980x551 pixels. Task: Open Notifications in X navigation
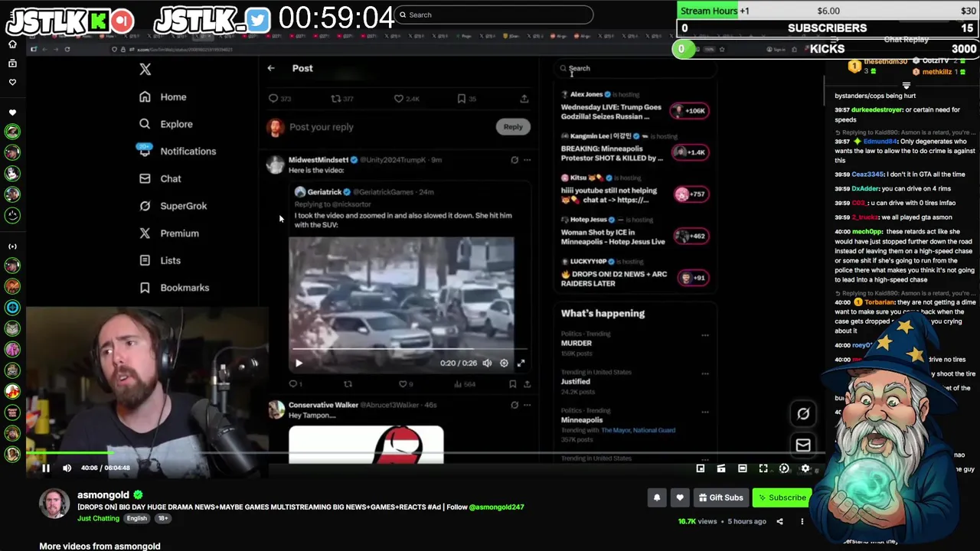178,152
